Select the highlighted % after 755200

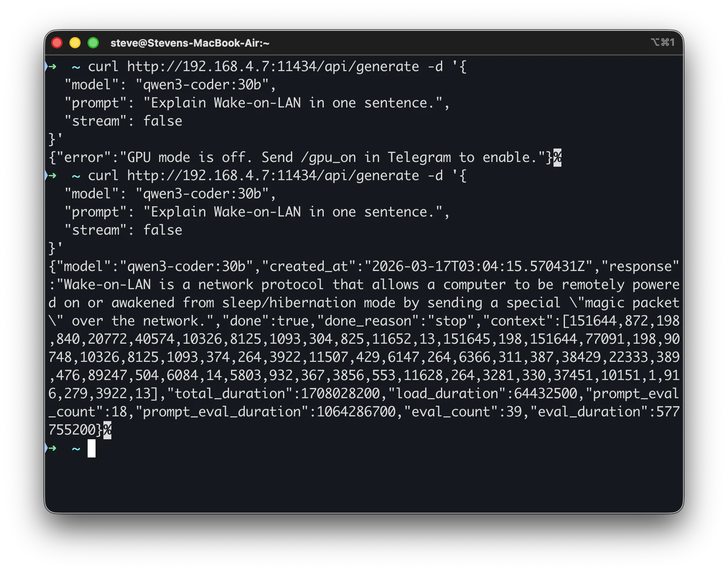click(x=107, y=430)
